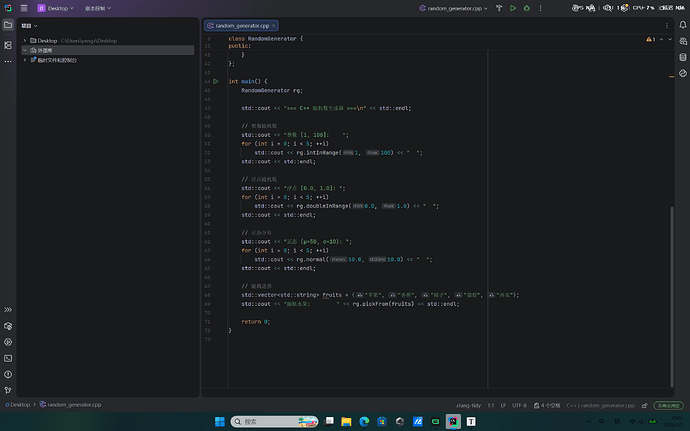This screenshot has width=690, height=431.
Task: Expand the Desktop folder tree node
Action: [x=25, y=41]
